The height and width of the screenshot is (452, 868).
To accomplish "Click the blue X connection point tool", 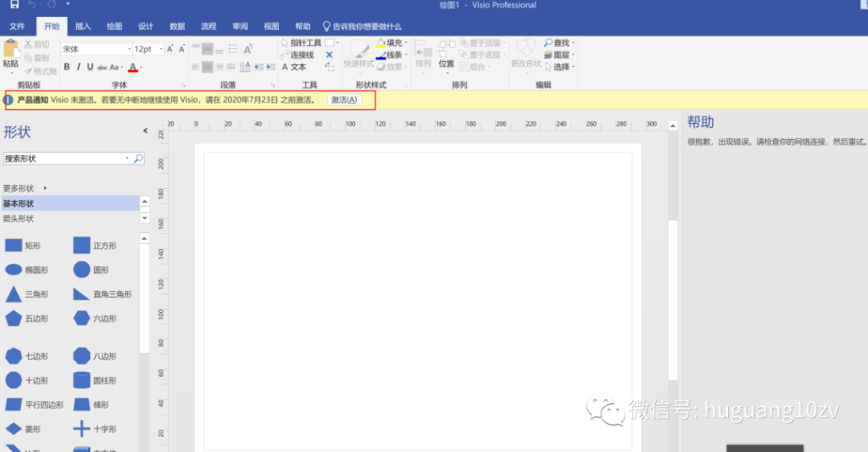I will [329, 55].
